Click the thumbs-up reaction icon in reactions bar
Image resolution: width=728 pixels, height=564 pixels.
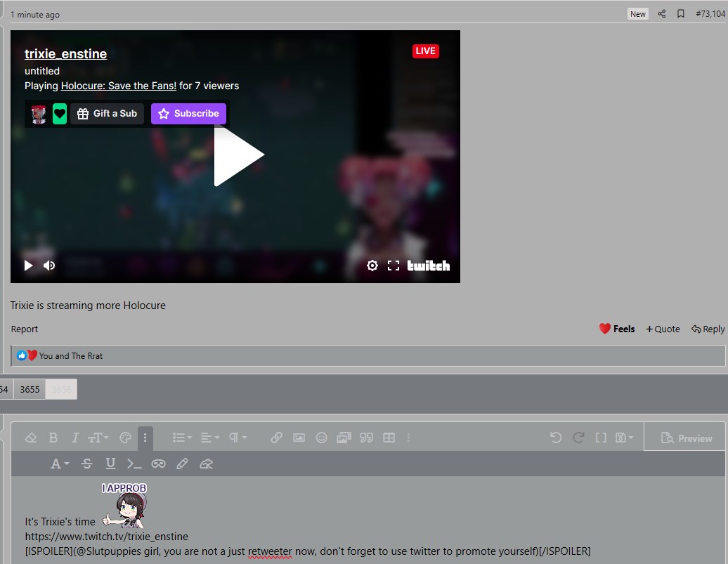click(x=21, y=355)
